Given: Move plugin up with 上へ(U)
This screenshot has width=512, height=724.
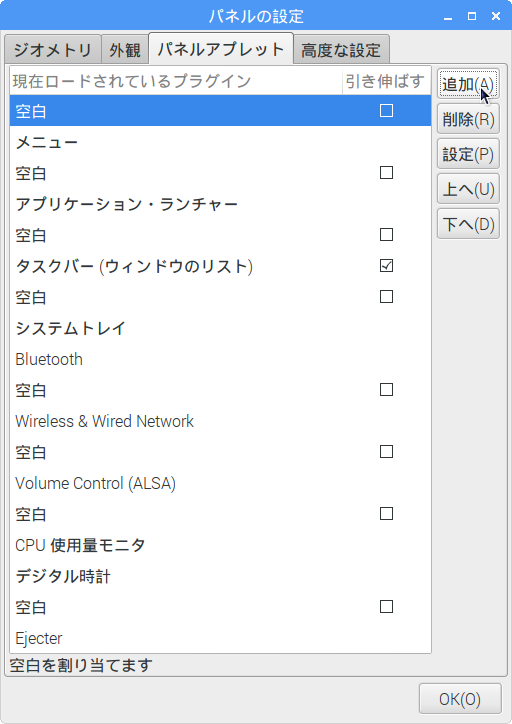Looking at the screenshot, I should (x=468, y=189).
